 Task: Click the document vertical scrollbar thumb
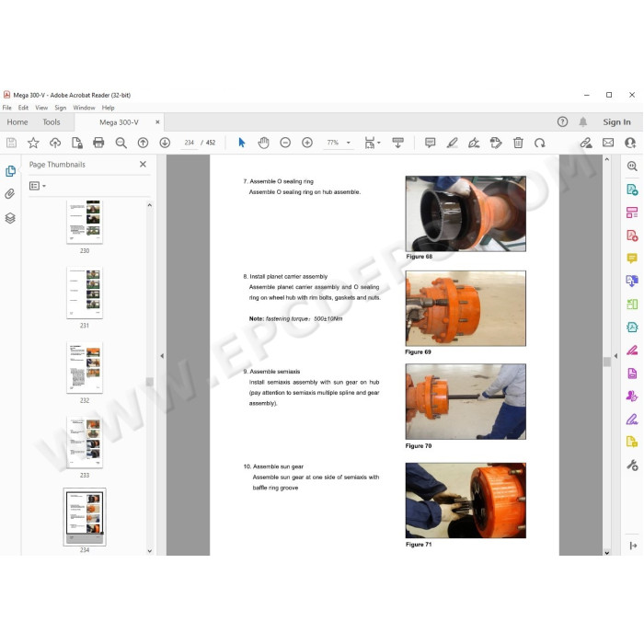tap(606, 362)
